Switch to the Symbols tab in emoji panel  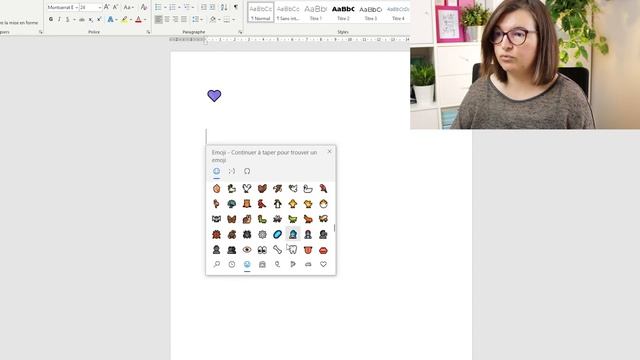247,171
